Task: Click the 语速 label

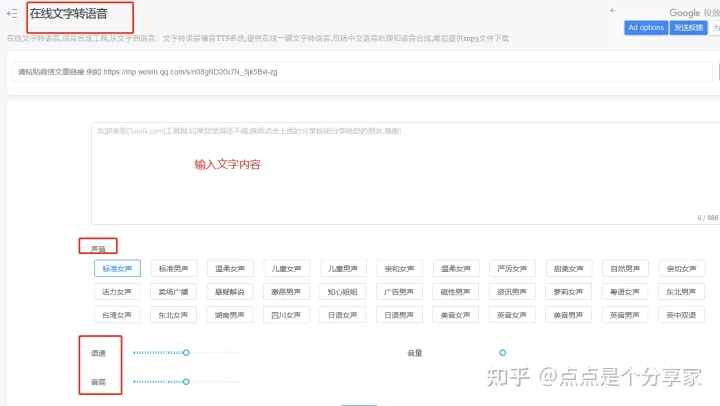Action: [x=98, y=353]
